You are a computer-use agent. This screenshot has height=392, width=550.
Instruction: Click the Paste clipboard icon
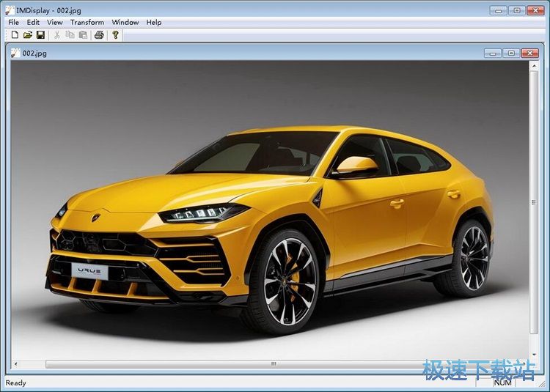point(83,34)
